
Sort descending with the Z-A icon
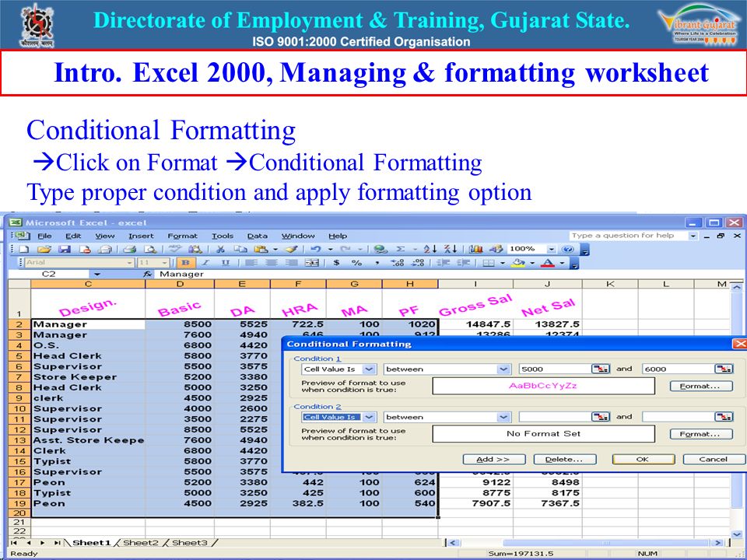[x=451, y=249]
